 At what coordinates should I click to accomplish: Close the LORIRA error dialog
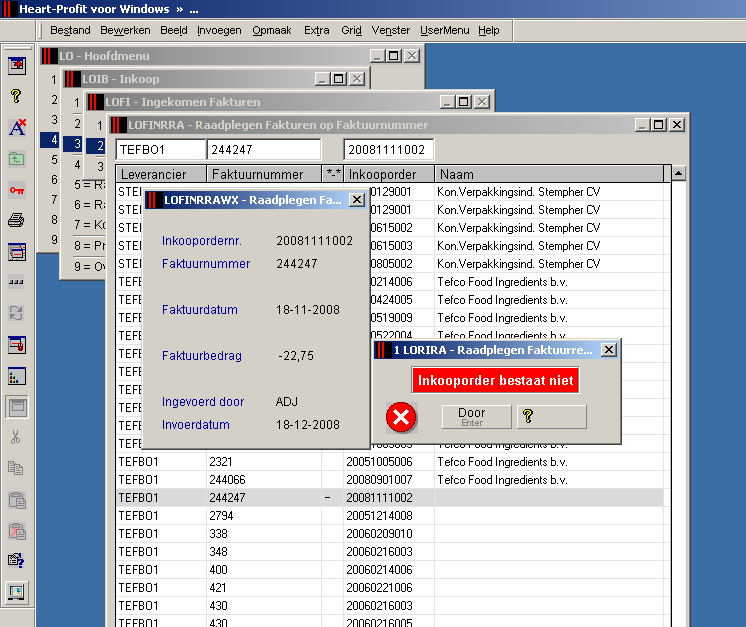click(609, 350)
